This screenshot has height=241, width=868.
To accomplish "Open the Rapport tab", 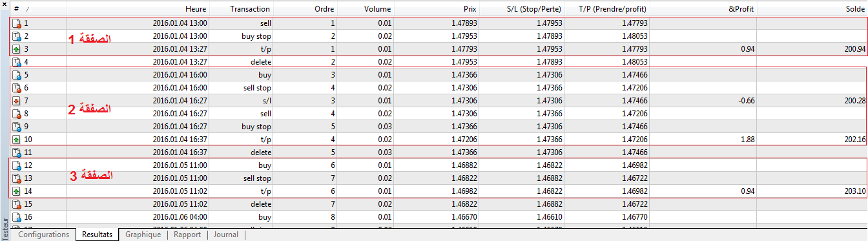I will click(187, 235).
